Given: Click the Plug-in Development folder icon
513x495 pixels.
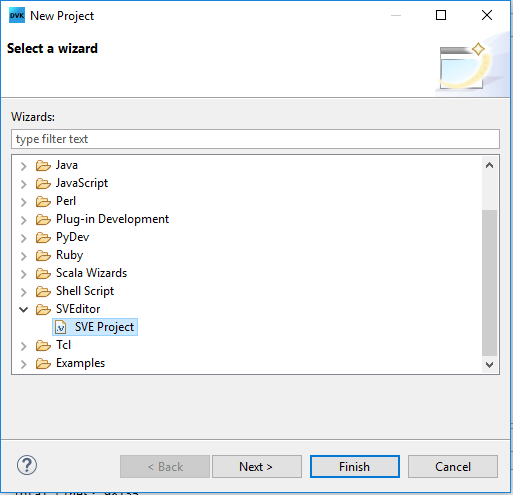Looking at the screenshot, I should pyautogui.click(x=43, y=220).
